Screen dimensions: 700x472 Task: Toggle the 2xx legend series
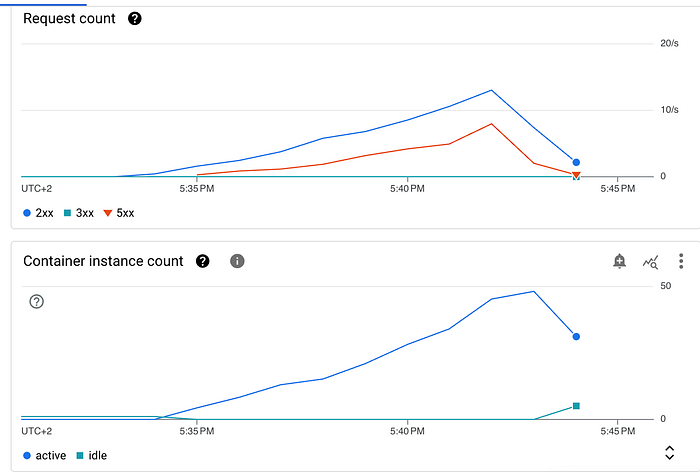(x=38, y=213)
